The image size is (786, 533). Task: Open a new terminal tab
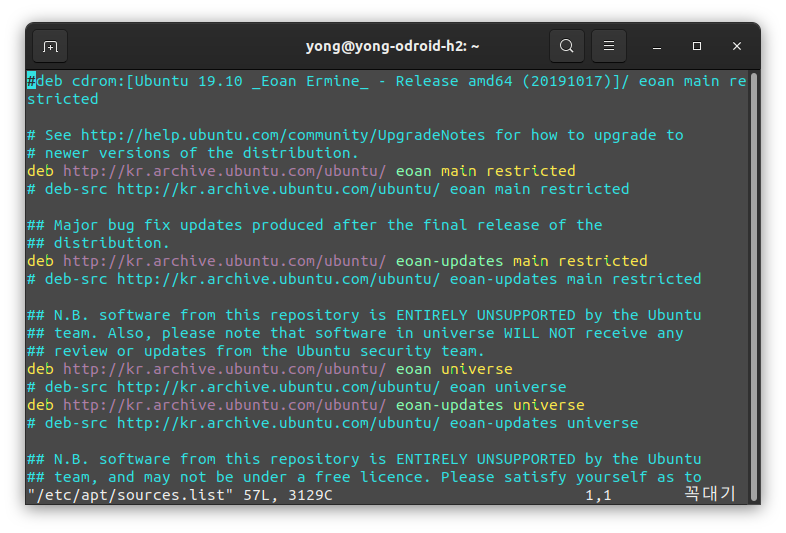pyautogui.click(x=50, y=47)
